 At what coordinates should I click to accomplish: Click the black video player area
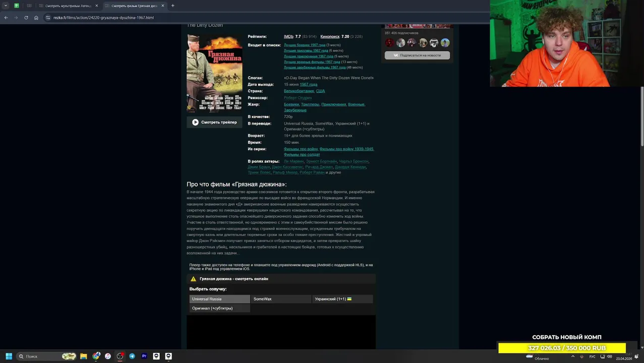click(x=281, y=332)
